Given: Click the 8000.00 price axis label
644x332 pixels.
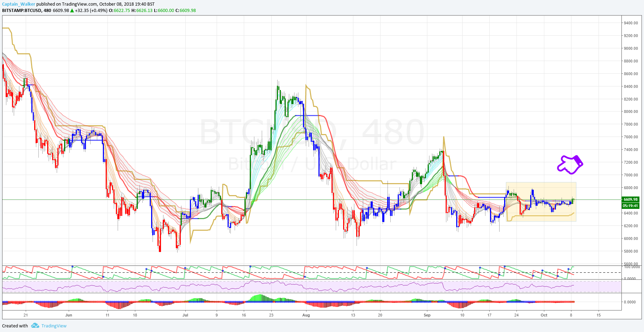Looking at the screenshot, I should coord(631,111).
